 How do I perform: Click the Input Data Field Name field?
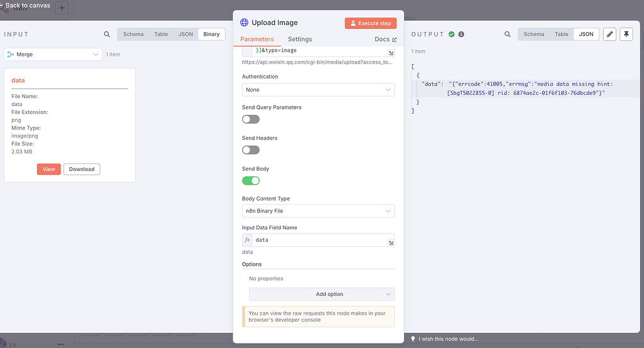pos(318,240)
